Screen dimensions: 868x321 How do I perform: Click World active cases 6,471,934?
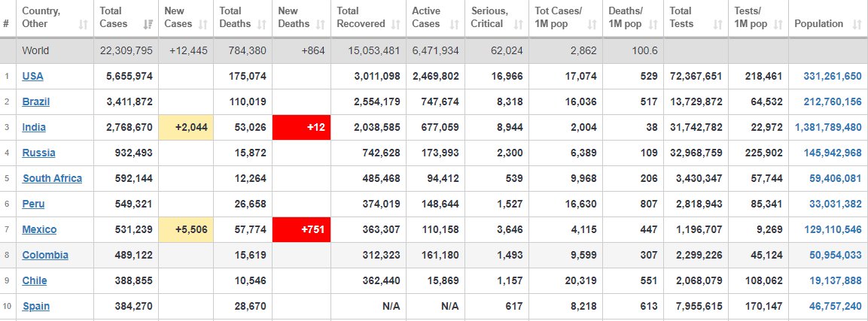(436, 51)
